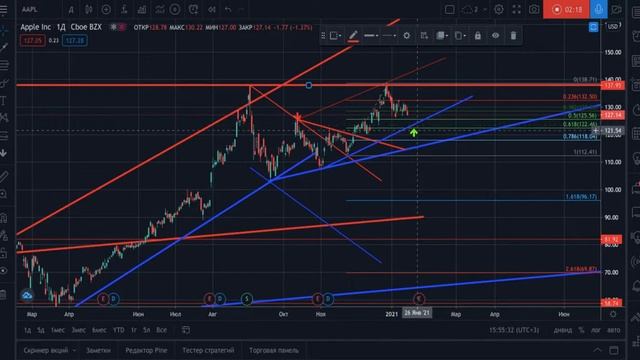
Task: Open the 'Редактор Pine' tab
Action: tap(146, 351)
